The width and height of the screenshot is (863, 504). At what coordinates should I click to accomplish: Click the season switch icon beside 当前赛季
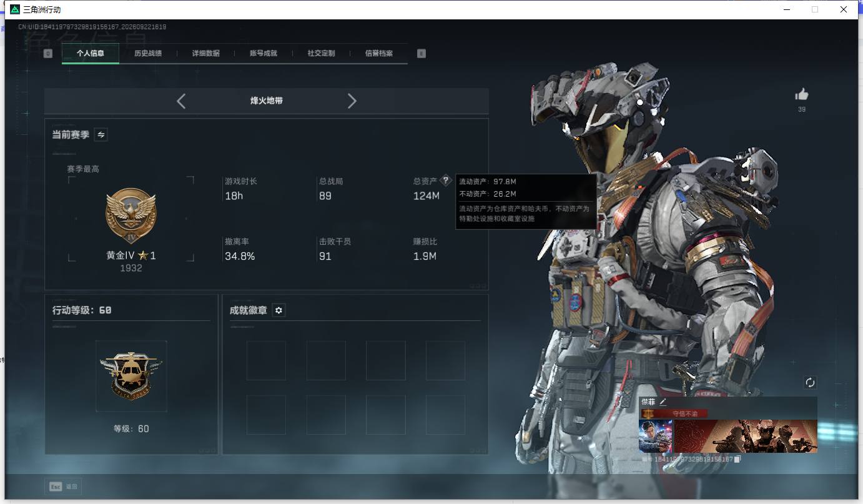pos(101,134)
